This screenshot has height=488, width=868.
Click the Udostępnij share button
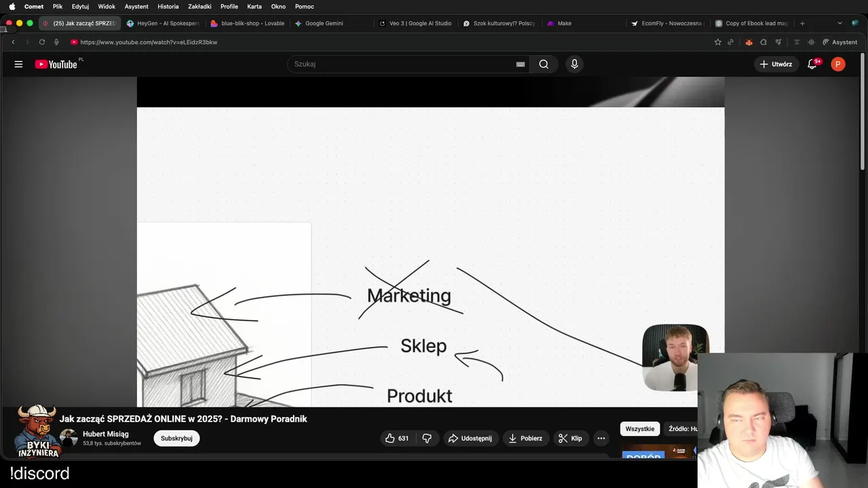coord(471,439)
